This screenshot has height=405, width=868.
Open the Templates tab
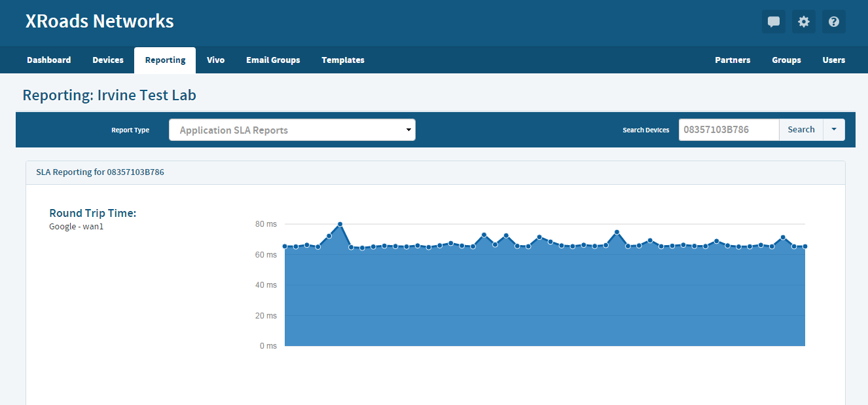(343, 60)
